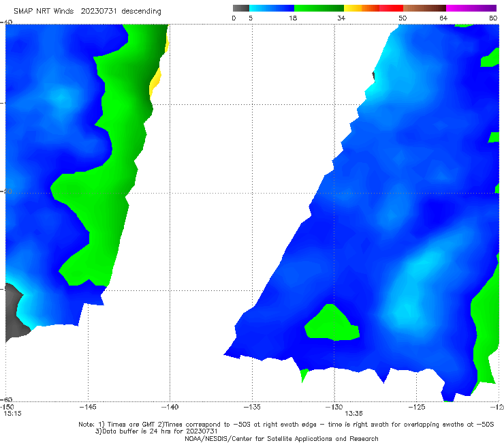504x443 pixels.
Task: Click the yellow high-wind patch on the left swath
Action: point(155,84)
